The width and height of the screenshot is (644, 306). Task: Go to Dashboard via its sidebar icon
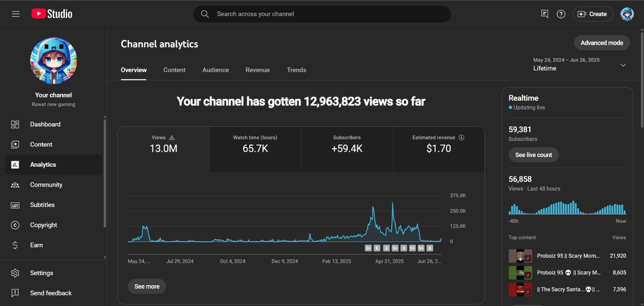(x=15, y=124)
